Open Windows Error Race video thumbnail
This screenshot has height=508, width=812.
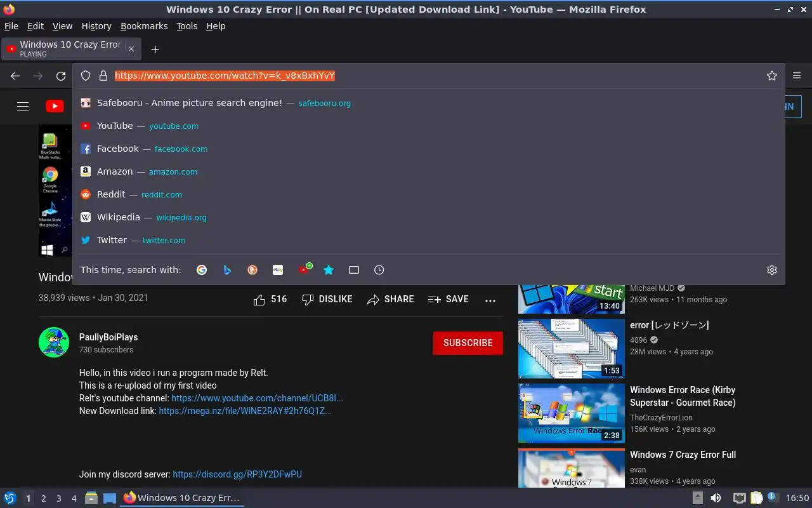(x=572, y=413)
